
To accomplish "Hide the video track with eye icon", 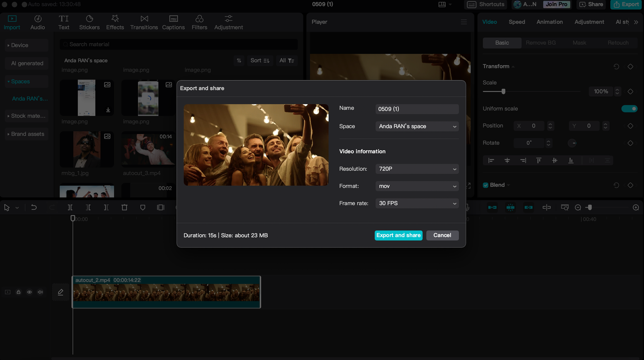I will point(29,292).
